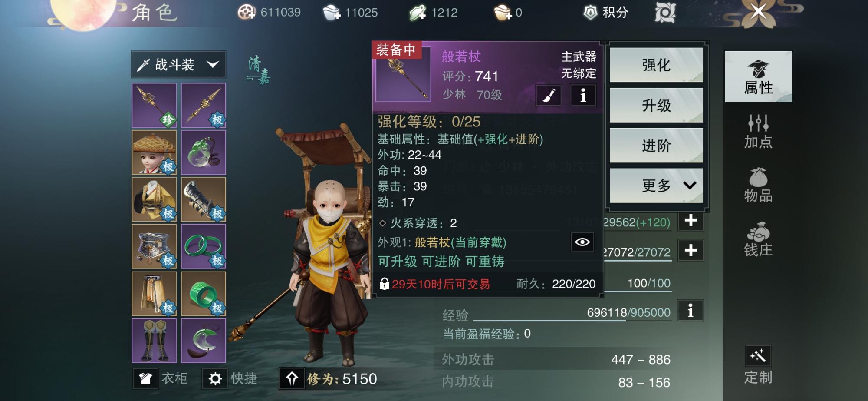Click plus button next to 29562 value
The height and width of the screenshot is (401, 868).
tap(690, 221)
